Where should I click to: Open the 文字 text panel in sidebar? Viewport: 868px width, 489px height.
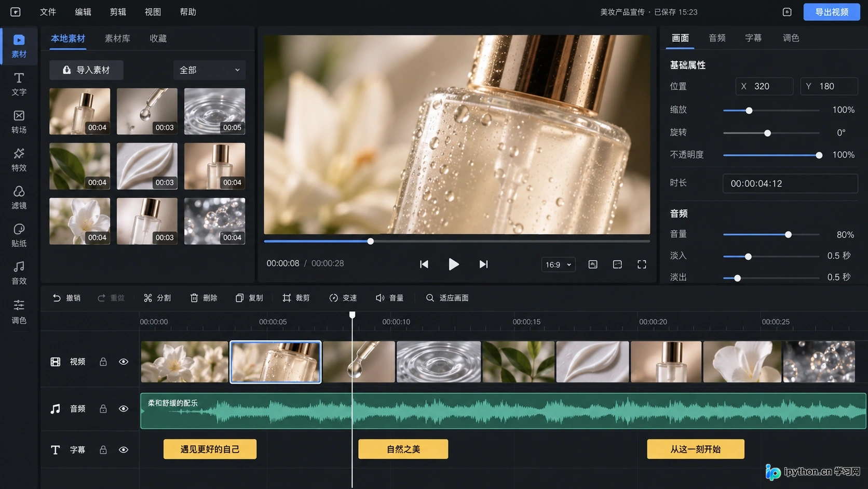coord(19,84)
